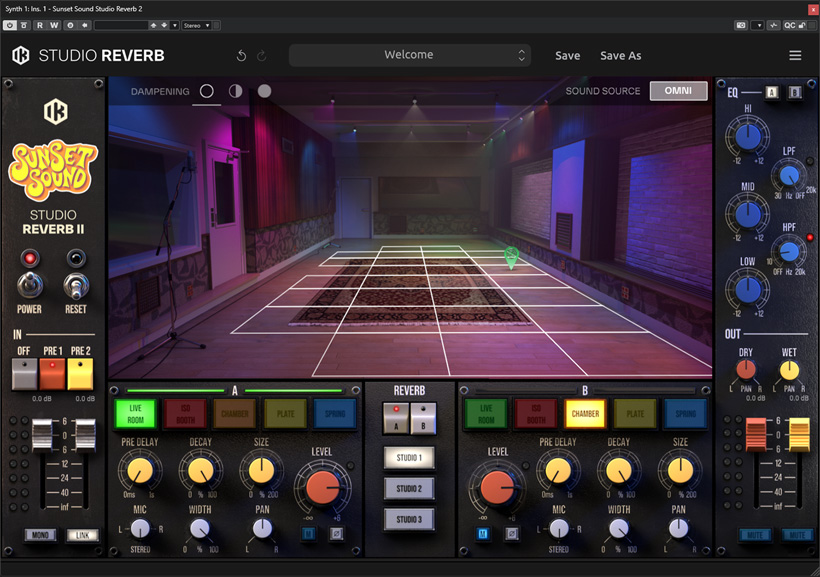Select SPRING in section A
Image resolution: width=820 pixels, height=577 pixels.
(x=335, y=413)
